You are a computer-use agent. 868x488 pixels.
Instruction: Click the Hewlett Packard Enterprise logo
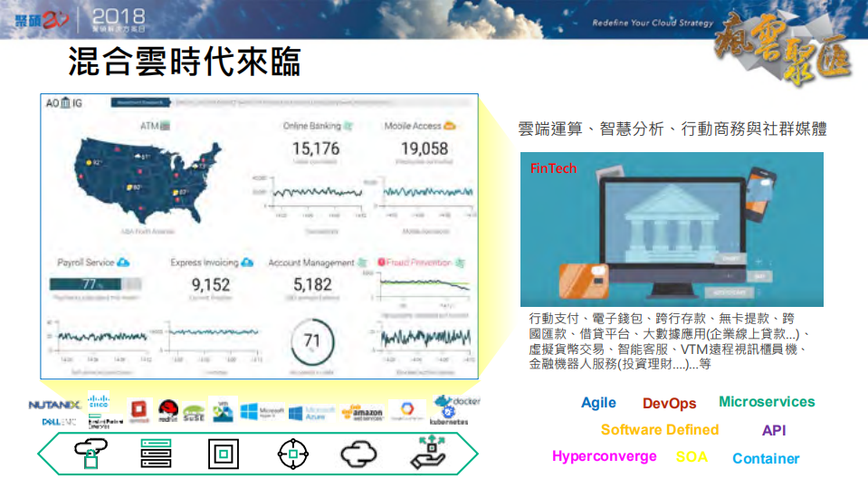(x=106, y=422)
